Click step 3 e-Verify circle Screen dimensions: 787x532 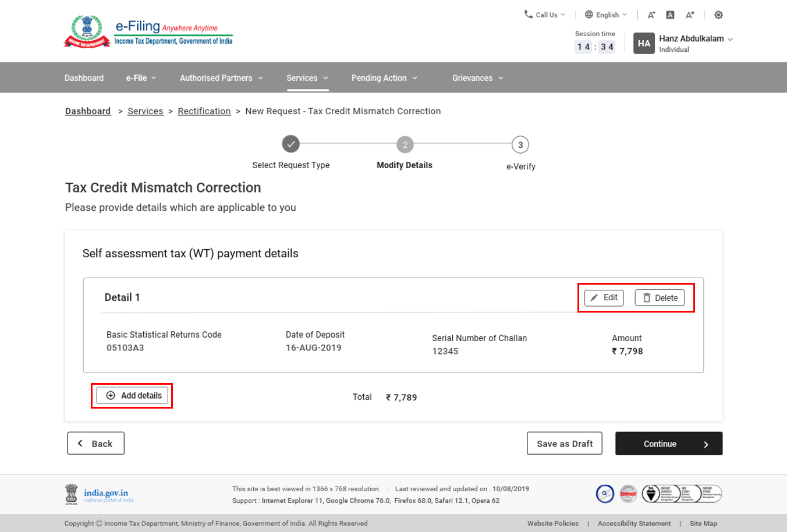click(x=520, y=145)
